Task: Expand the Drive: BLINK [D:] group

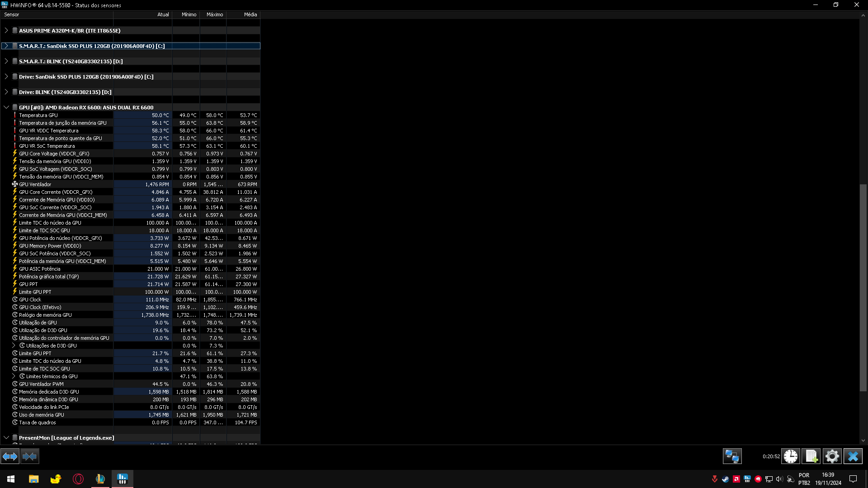Action: (x=6, y=92)
